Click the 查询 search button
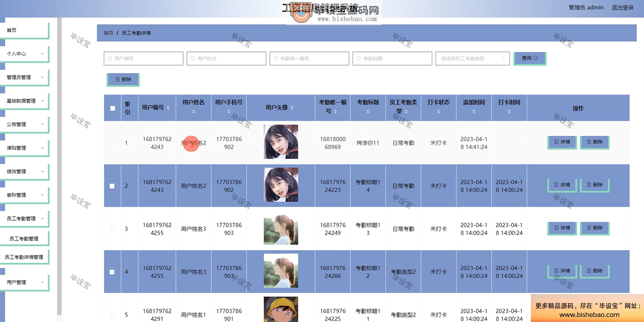 coord(529,58)
